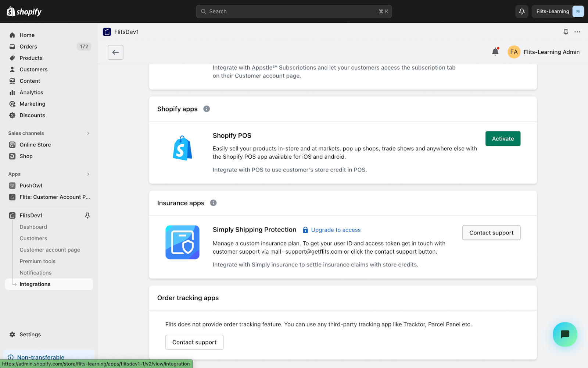Screen dimensions: 588x368
Task: Open the FlitsDev1 Customers submenu item
Action: pyautogui.click(x=33, y=238)
